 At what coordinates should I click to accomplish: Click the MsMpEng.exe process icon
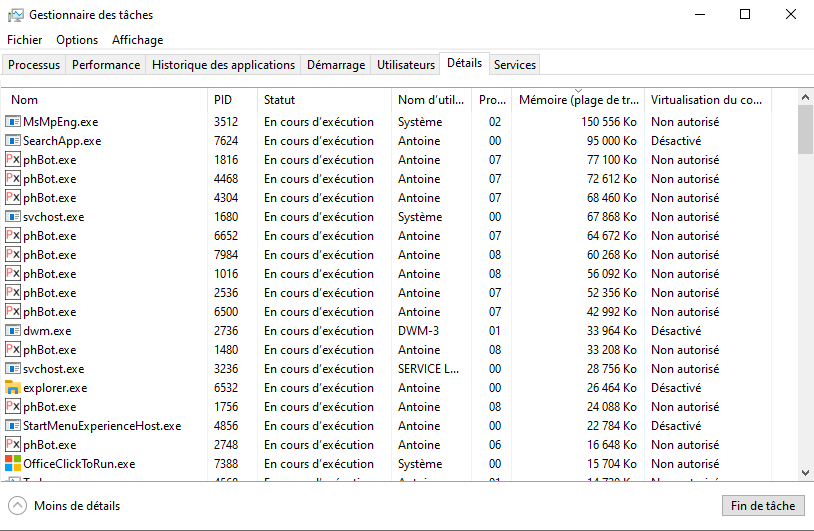pos(13,122)
